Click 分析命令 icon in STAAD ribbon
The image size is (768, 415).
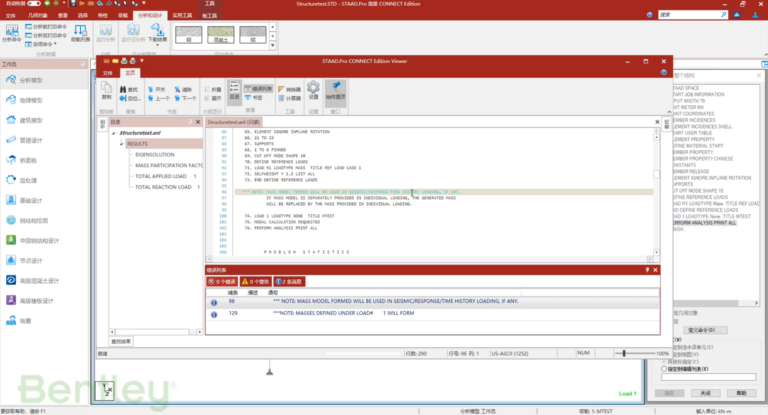11,33
